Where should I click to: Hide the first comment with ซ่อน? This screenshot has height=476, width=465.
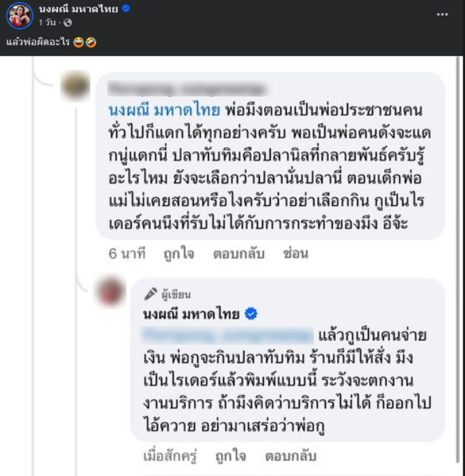[295, 253]
